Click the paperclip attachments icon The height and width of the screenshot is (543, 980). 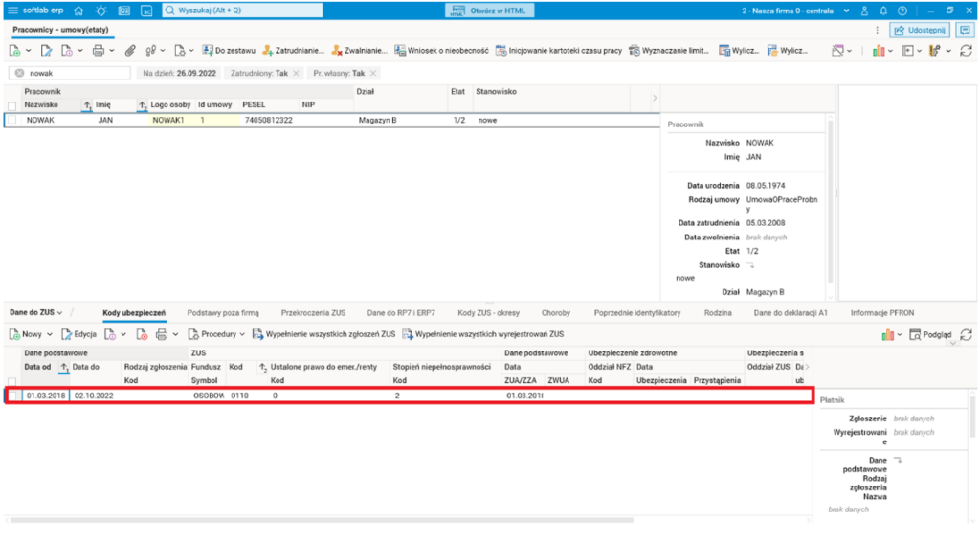[x=130, y=51]
